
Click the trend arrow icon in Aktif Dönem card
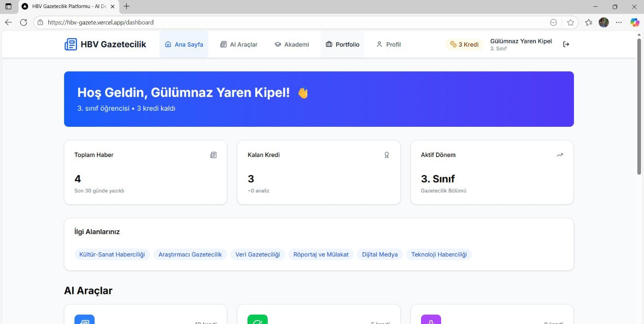(559, 155)
